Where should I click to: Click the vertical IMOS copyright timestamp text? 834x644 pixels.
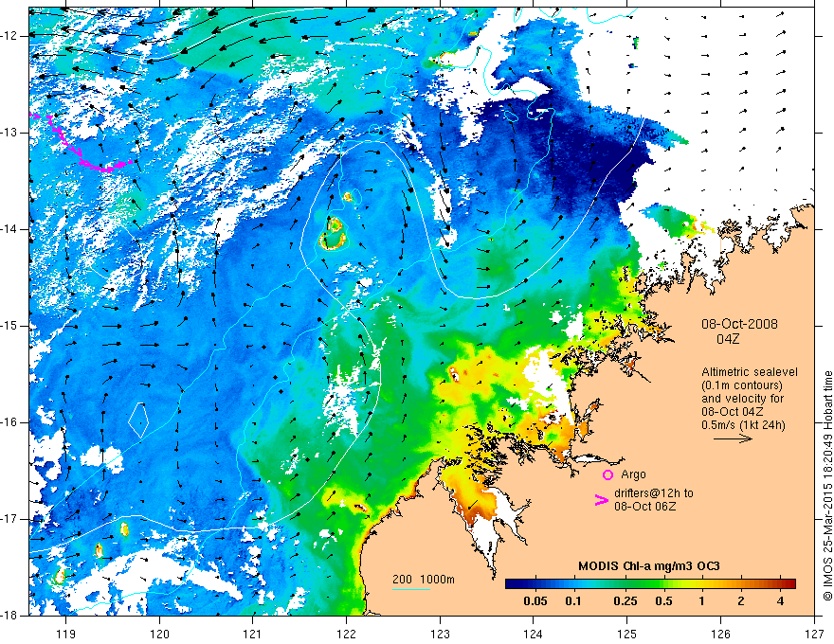(827, 486)
